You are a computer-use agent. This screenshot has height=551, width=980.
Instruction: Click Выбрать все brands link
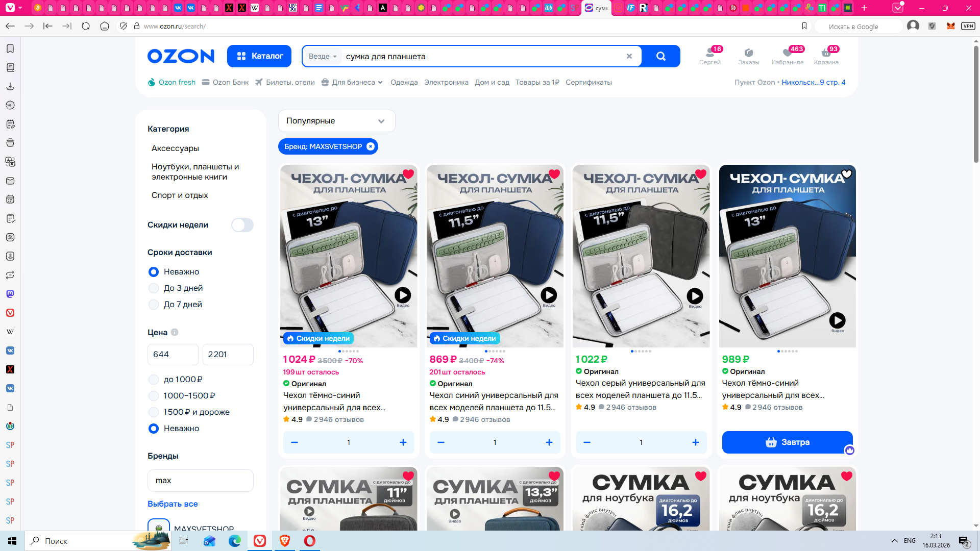pos(173,504)
